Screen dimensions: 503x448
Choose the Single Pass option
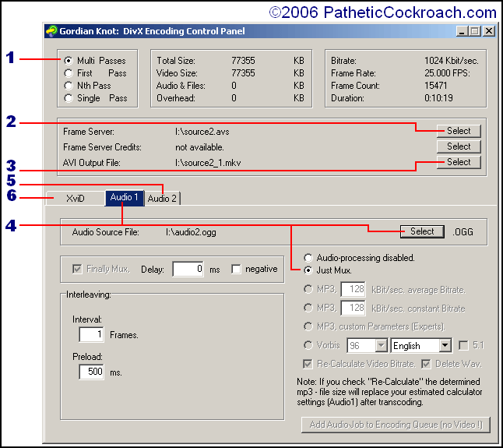[x=69, y=98]
